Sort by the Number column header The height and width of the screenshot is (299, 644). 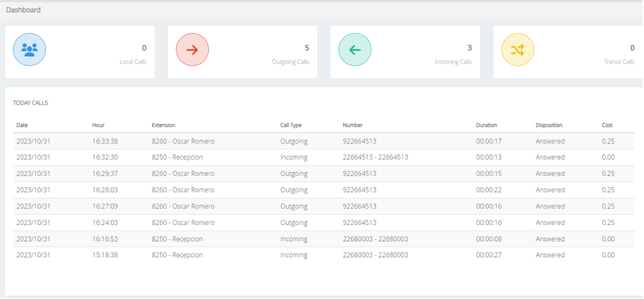[353, 125]
